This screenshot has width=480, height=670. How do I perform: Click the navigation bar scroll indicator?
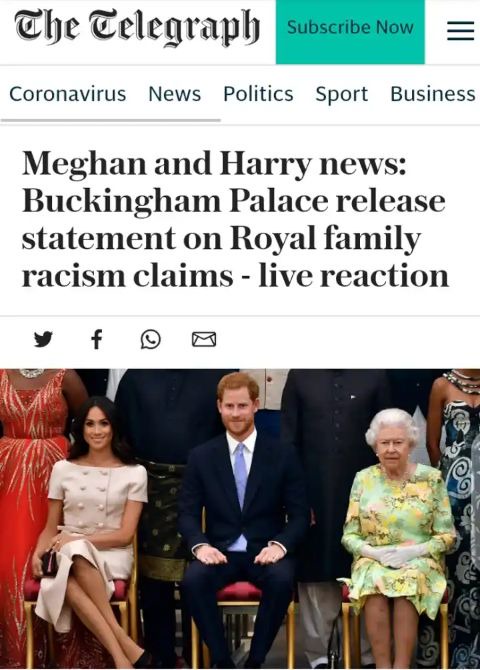point(111,120)
